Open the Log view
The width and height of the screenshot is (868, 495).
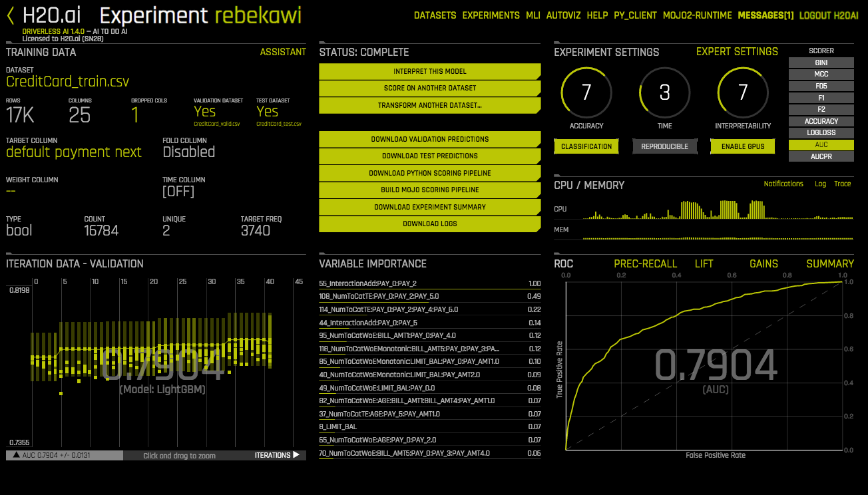pos(820,184)
